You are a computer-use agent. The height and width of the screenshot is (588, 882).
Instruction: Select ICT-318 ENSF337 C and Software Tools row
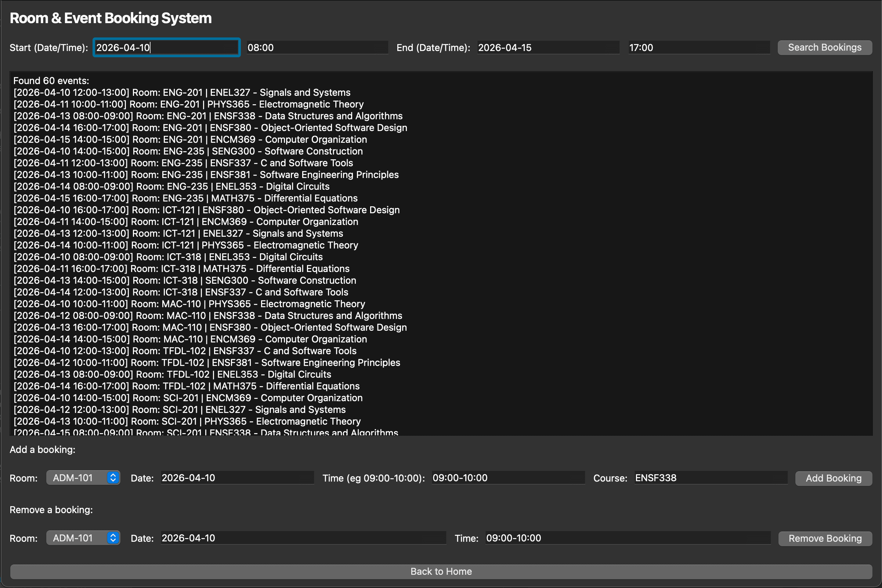tap(181, 292)
